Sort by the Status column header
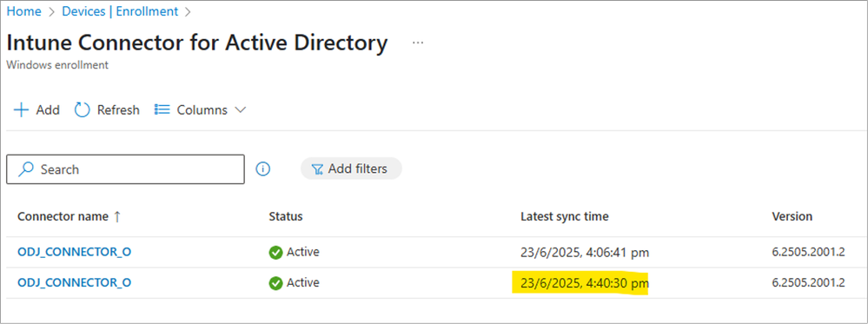This screenshot has width=868, height=324. pyautogui.click(x=286, y=216)
